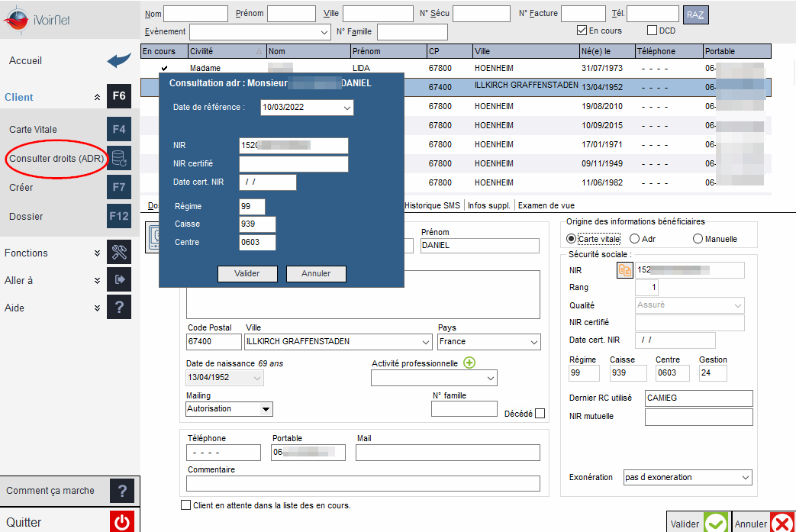Click the RAZ reset button
This screenshot has width=796, height=532.
(x=695, y=15)
